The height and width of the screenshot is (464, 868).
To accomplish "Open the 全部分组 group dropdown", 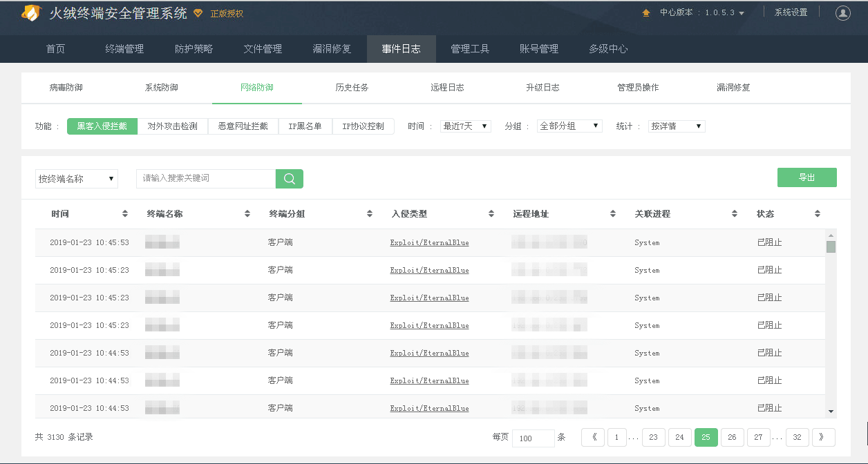I will [x=569, y=126].
